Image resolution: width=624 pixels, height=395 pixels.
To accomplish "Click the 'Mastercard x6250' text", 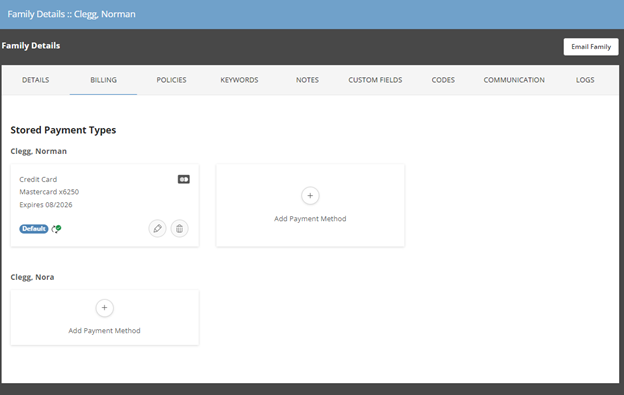I will (49, 192).
